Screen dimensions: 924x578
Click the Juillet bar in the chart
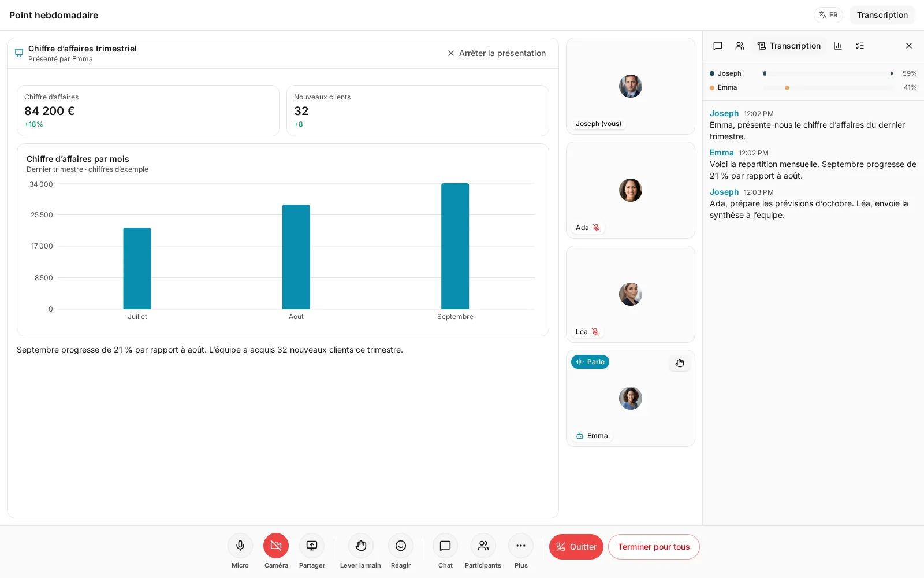[137, 268]
